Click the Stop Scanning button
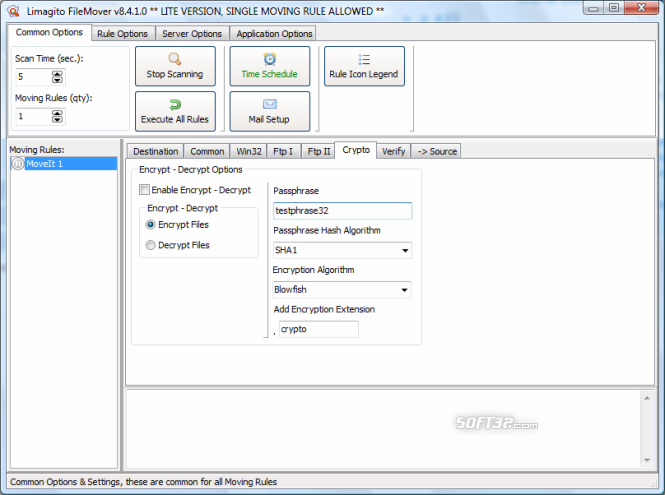Screen dimensions: 665x495 175,66
